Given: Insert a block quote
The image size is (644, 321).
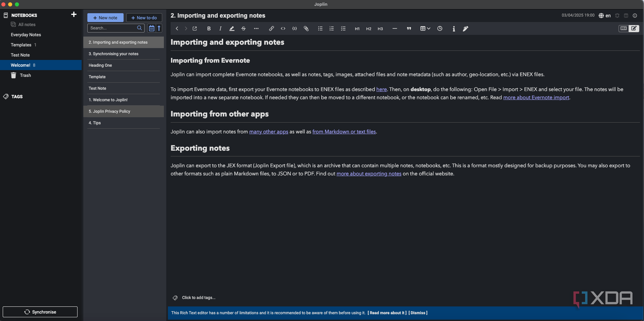Looking at the screenshot, I should (409, 29).
